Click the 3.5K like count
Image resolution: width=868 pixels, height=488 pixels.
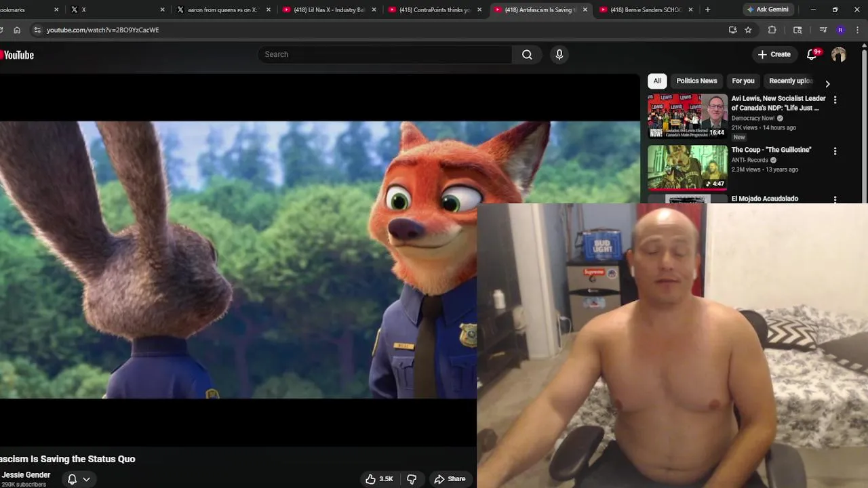[386, 479]
